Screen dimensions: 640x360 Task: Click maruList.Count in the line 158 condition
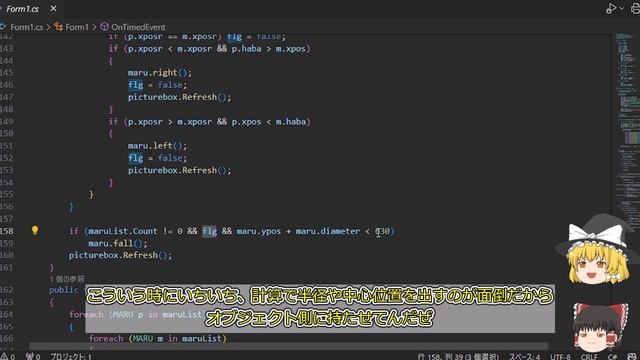123,231
